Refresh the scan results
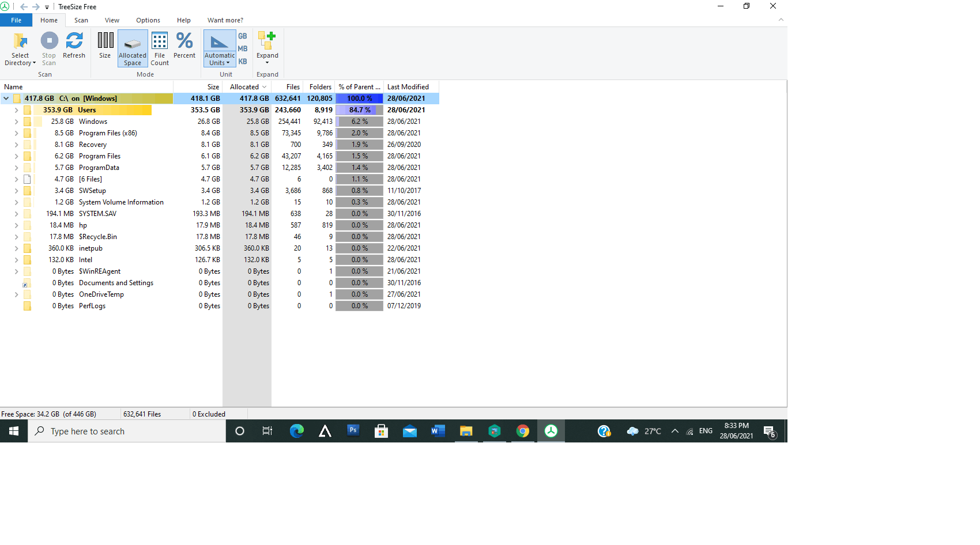Image resolution: width=980 pixels, height=545 pixels. tap(74, 45)
